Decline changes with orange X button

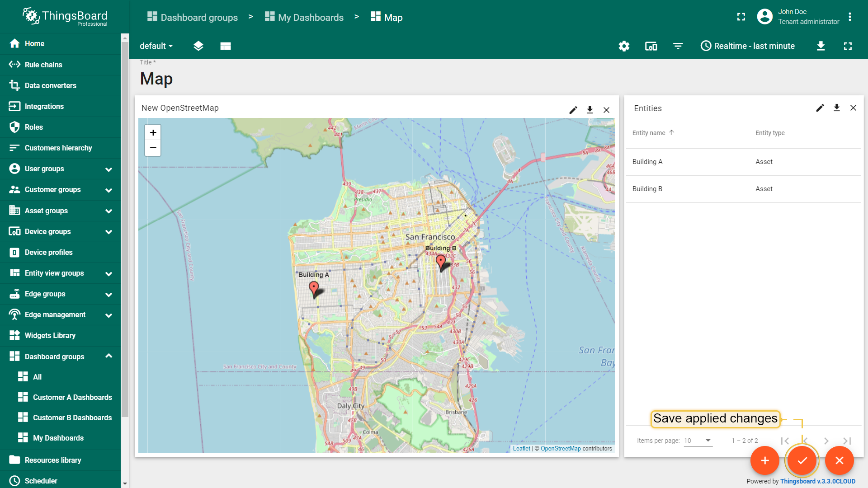(x=839, y=460)
